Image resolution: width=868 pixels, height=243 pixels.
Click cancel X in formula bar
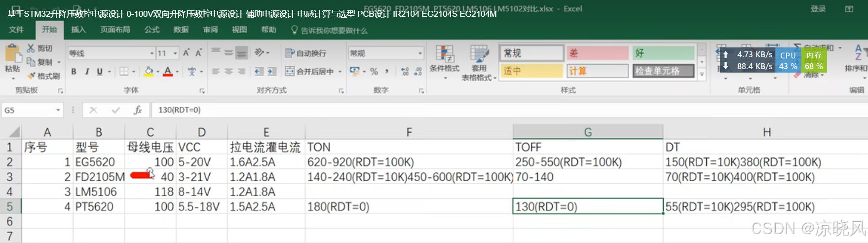point(93,110)
